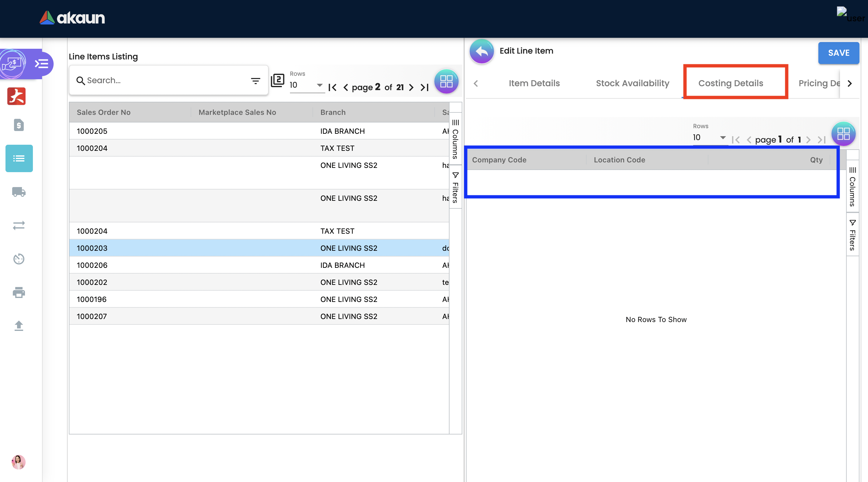Go to next page in listing
The image size is (868, 482).
tap(411, 88)
